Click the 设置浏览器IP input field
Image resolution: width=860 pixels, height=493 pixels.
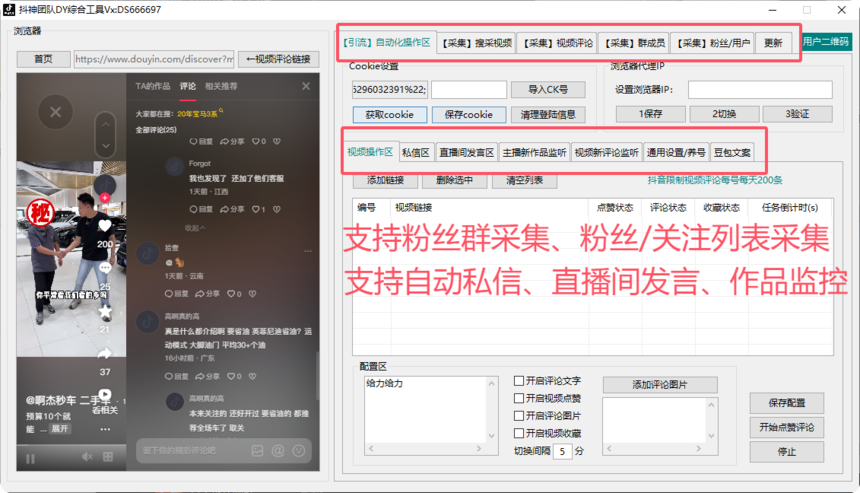coord(760,89)
